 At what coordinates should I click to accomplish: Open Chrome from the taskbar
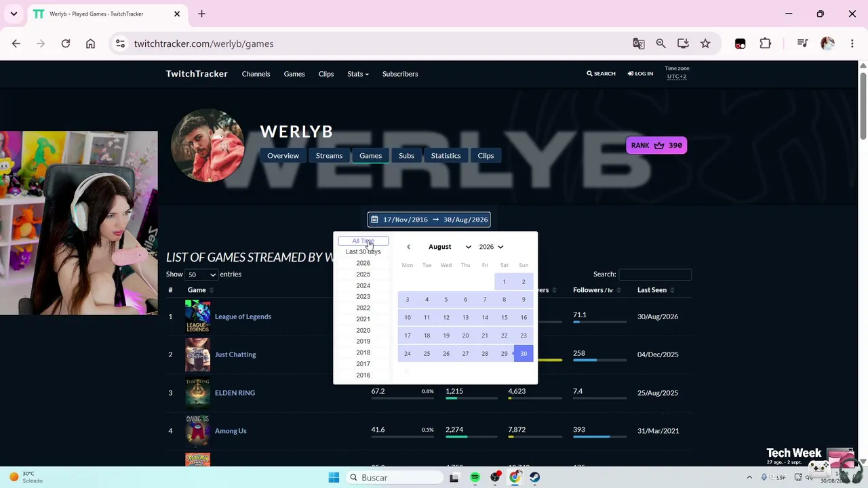click(x=515, y=478)
